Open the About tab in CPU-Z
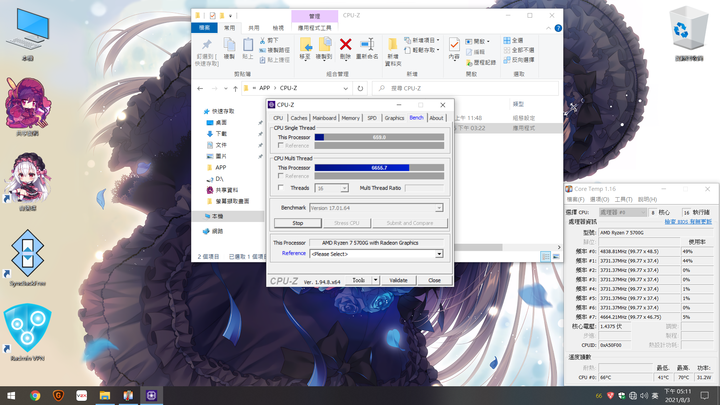720x405 pixels. 436,118
